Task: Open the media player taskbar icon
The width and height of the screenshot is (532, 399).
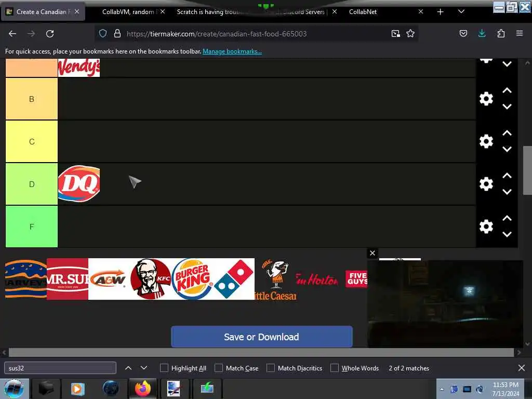Action: pos(77,389)
